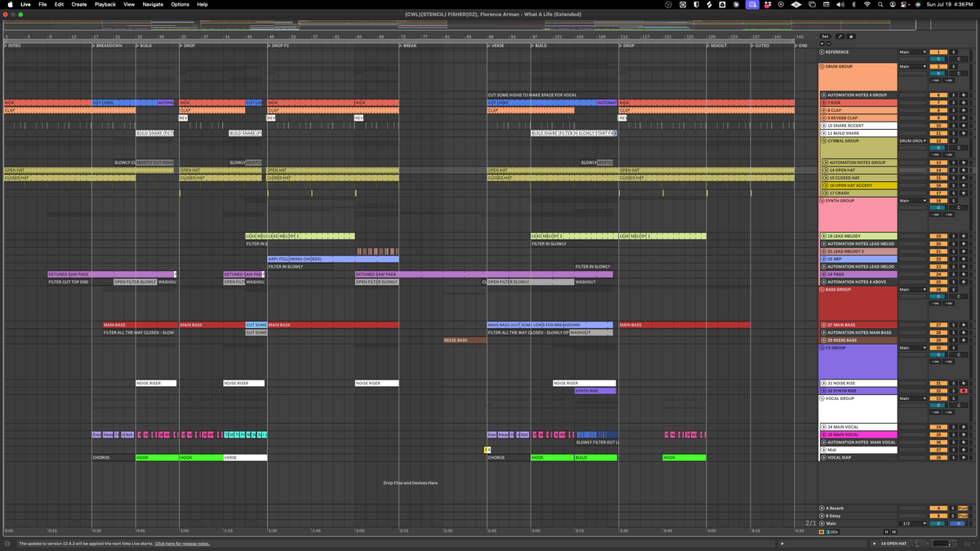Click the W optimize width button

coord(893,531)
